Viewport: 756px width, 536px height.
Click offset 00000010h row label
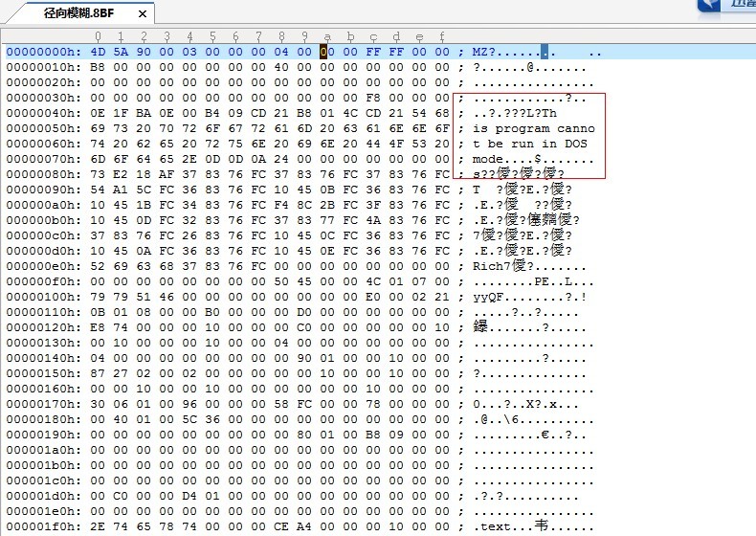44,67
